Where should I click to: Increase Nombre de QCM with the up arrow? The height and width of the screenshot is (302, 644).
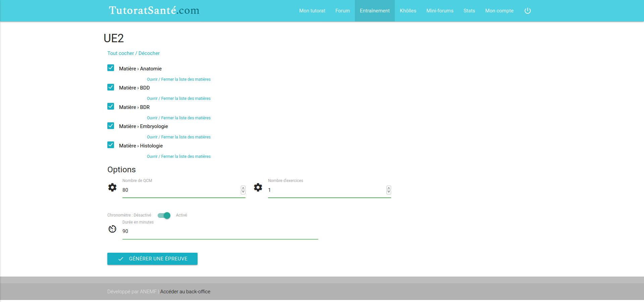[243, 188]
